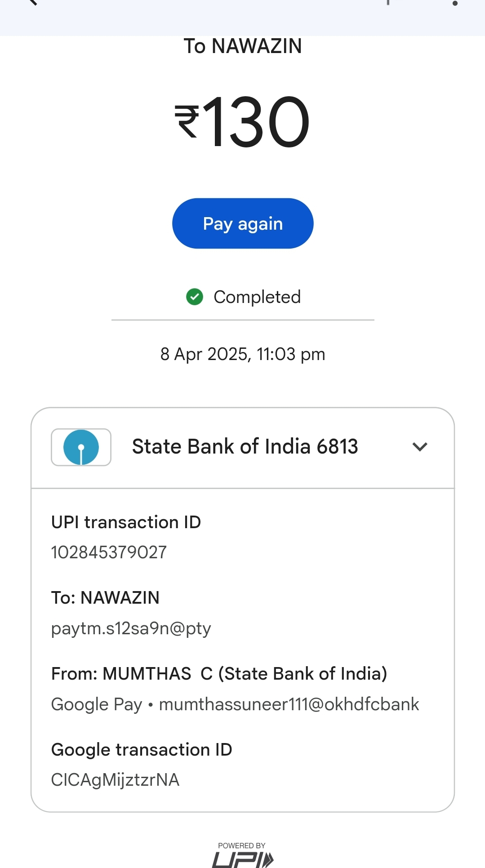
Task: Tap the State Bank of India logo
Action: [81, 447]
